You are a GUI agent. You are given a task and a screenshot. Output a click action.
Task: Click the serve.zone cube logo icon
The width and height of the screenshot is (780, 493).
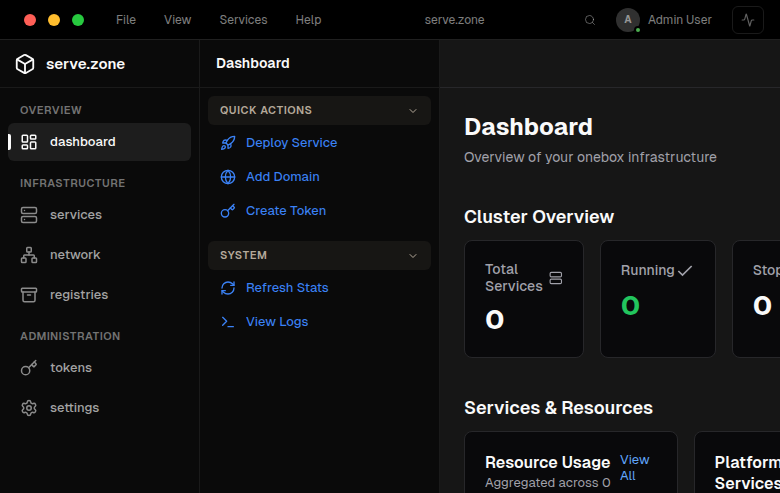point(25,64)
